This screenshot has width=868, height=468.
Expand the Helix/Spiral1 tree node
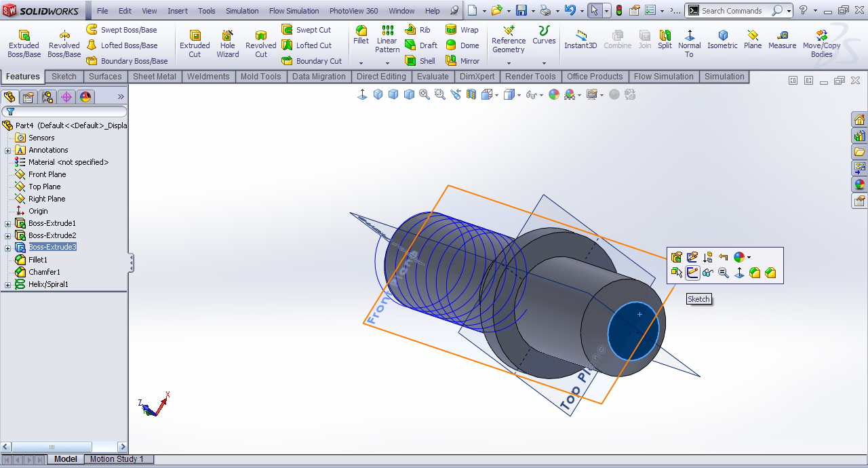pos(8,285)
